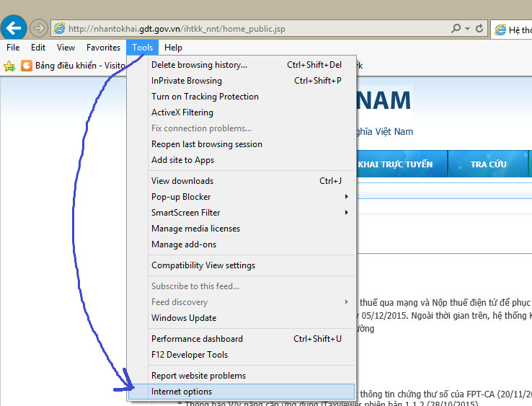Click the orange Bảng điều khiển bookmark icon
This screenshot has height=406, width=532.
[x=27, y=66]
